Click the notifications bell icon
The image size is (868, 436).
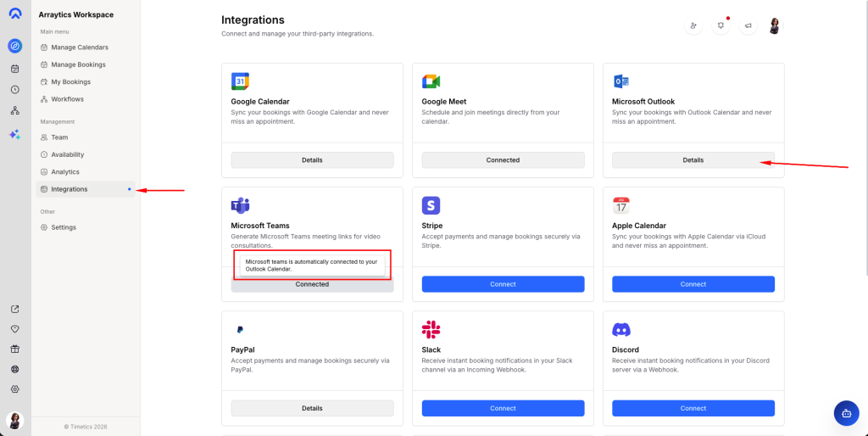click(x=721, y=25)
